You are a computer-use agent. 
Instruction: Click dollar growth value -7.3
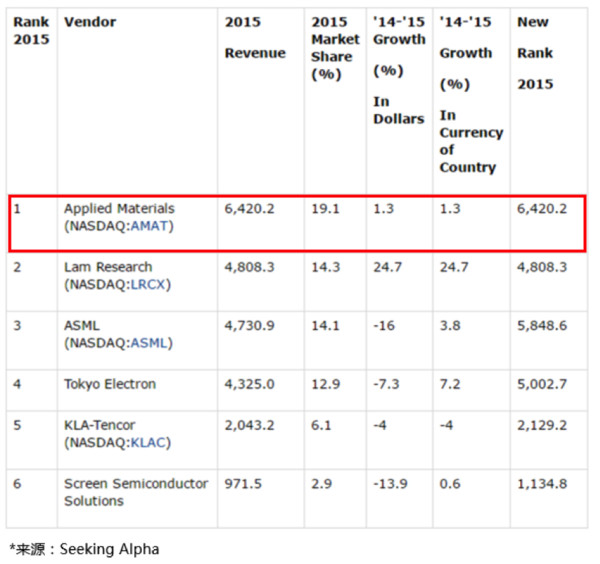[386, 384]
